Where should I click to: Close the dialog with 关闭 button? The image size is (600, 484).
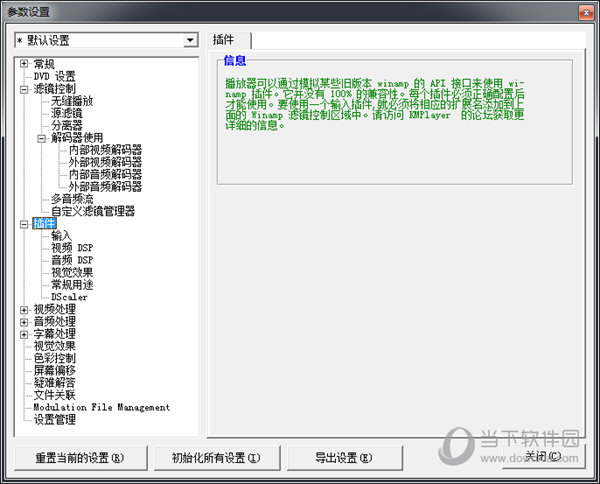click(x=541, y=457)
